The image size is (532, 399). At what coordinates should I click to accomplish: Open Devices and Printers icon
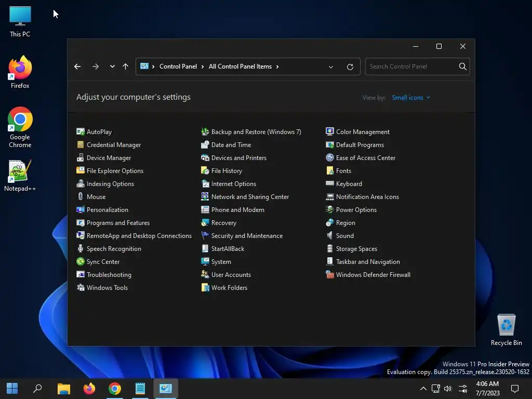(205, 158)
